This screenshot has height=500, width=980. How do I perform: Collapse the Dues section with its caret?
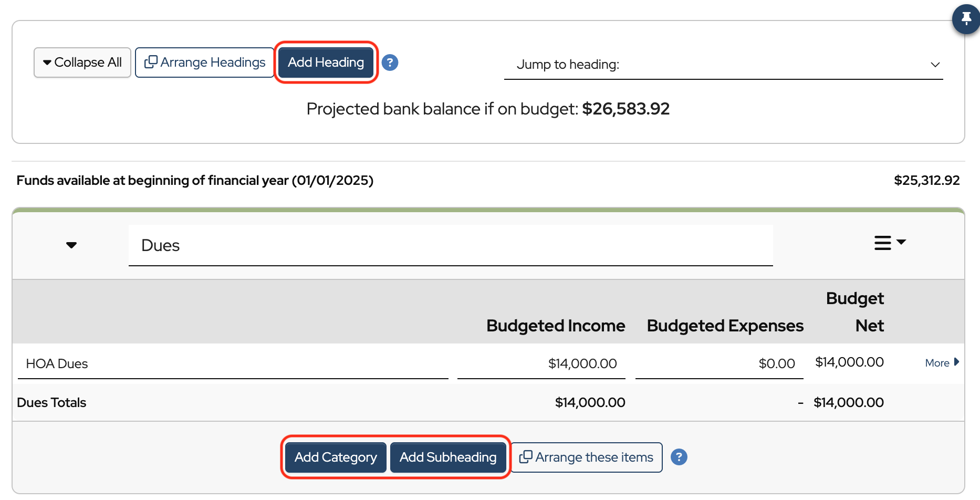pyautogui.click(x=71, y=245)
